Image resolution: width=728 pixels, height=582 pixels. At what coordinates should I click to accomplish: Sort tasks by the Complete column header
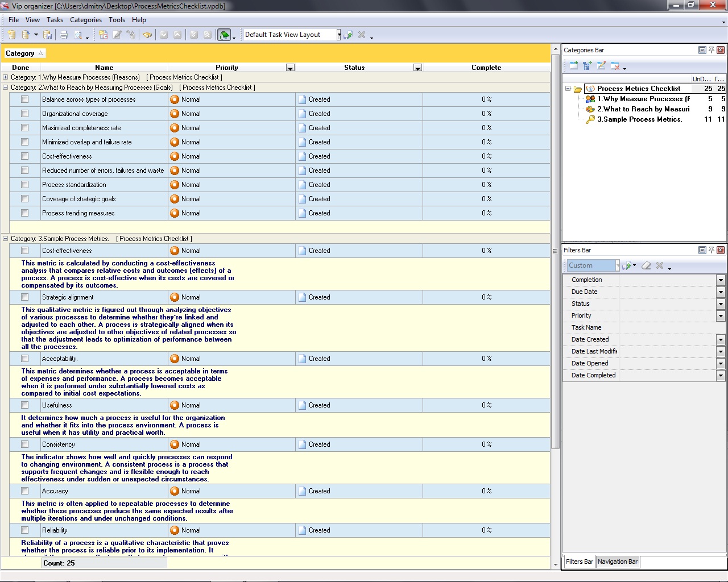(486, 68)
